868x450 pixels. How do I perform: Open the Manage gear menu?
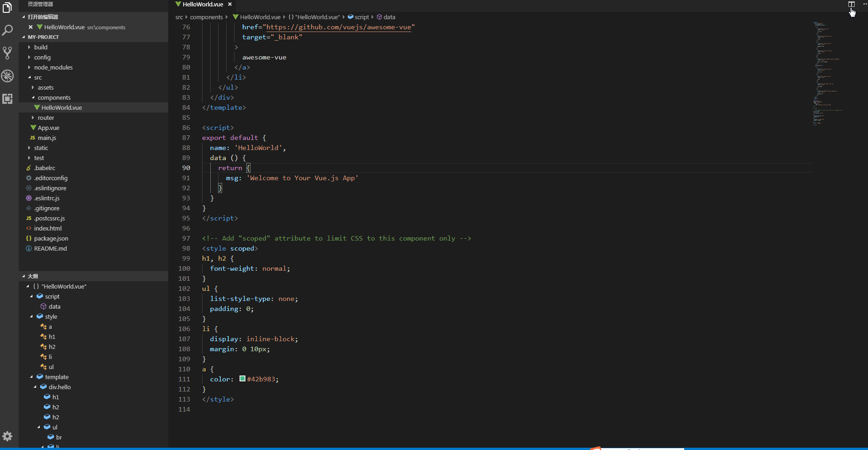pos(7,436)
